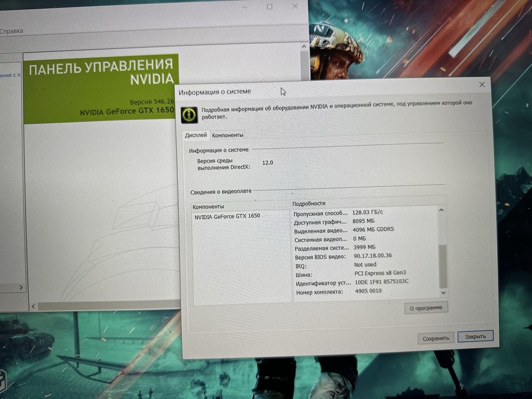Click the Сохранить button
Image resolution: width=532 pixels, height=399 pixels.
coord(436,338)
